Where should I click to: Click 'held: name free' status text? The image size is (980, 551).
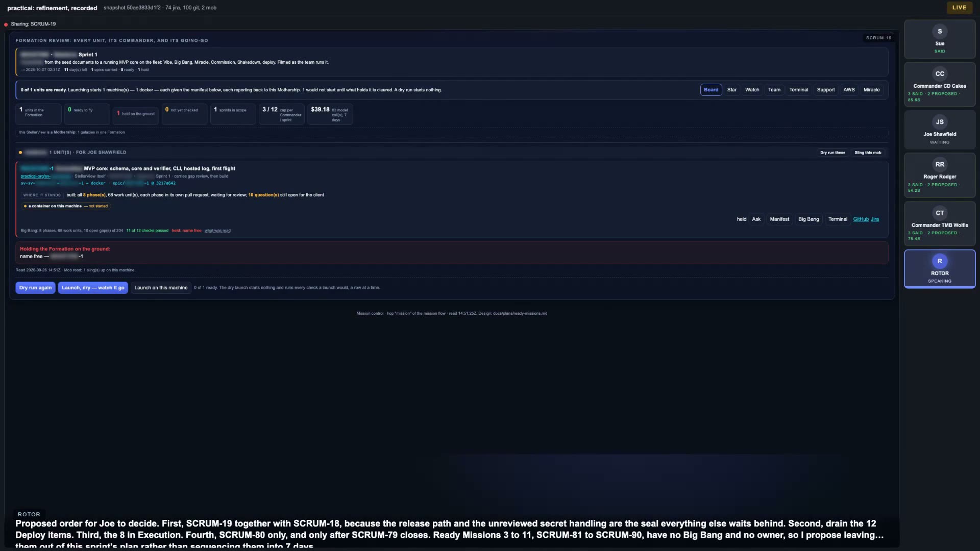point(186,231)
